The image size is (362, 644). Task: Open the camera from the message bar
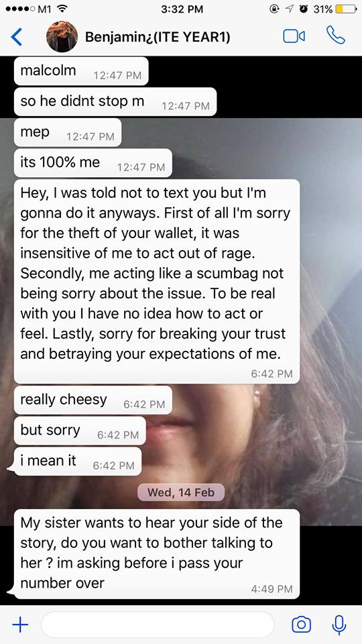pyautogui.click(x=301, y=625)
